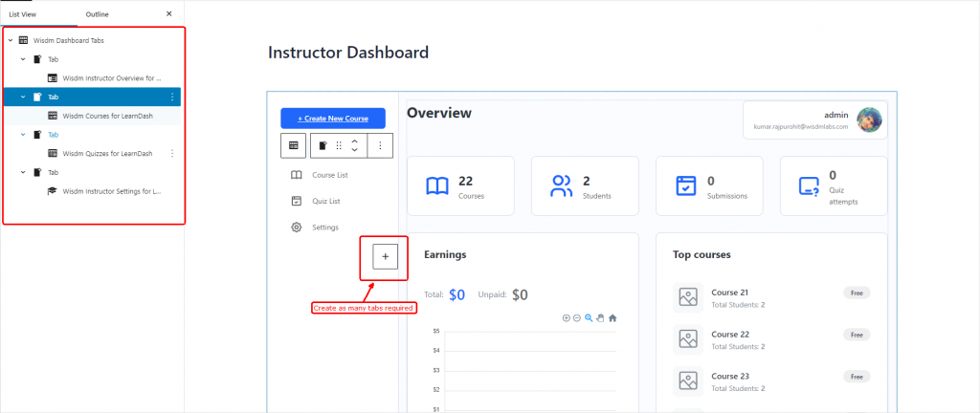
Task: Click the plus button to add tab
Action: pyautogui.click(x=385, y=256)
